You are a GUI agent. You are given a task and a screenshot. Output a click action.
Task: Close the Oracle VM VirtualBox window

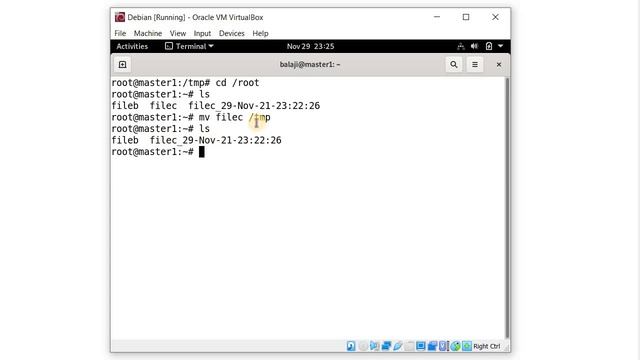click(x=495, y=17)
